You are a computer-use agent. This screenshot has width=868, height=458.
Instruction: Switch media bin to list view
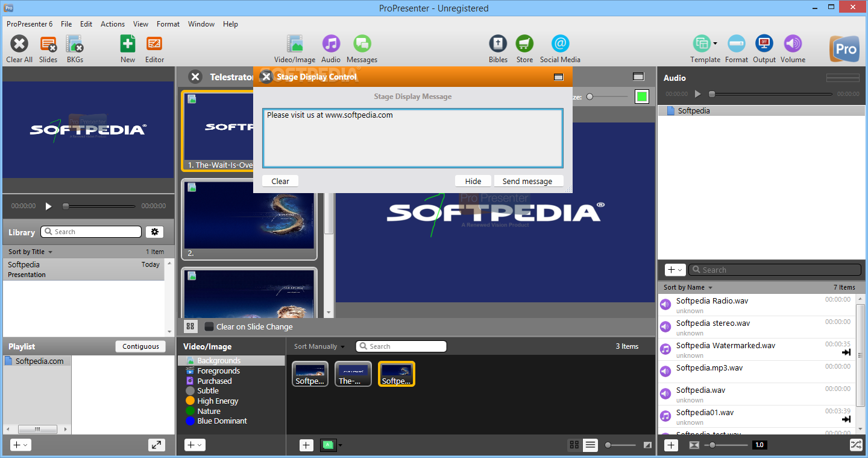point(590,445)
